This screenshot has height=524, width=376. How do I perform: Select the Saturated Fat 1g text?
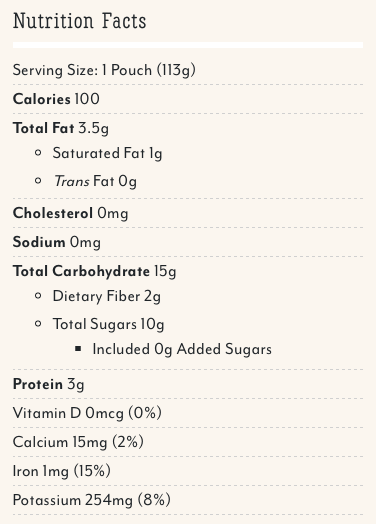[x=107, y=153]
